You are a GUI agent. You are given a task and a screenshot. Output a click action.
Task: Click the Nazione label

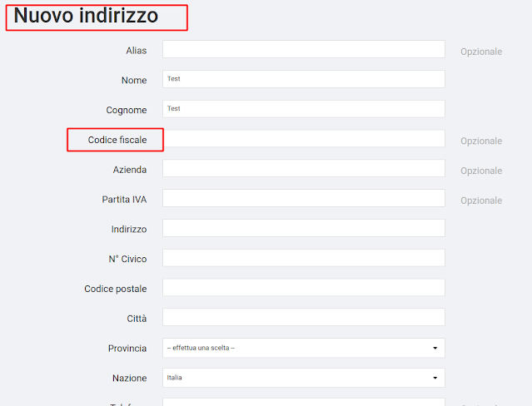[130, 379]
